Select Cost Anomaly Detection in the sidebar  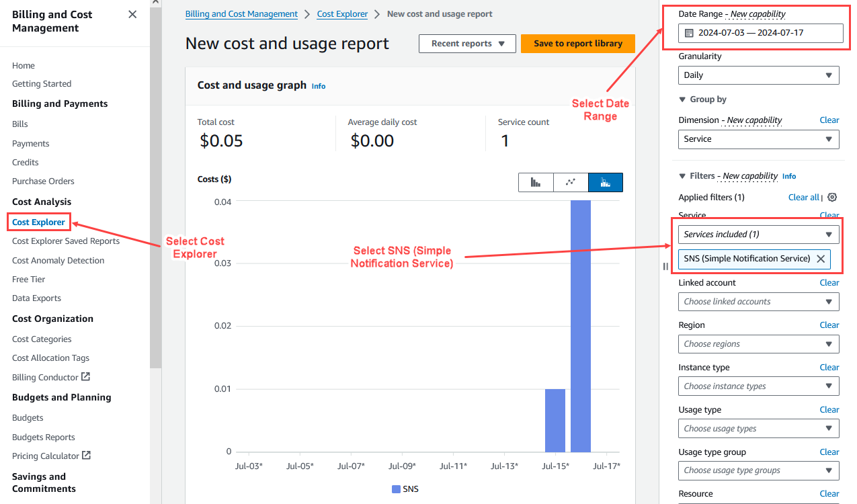[x=57, y=260]
